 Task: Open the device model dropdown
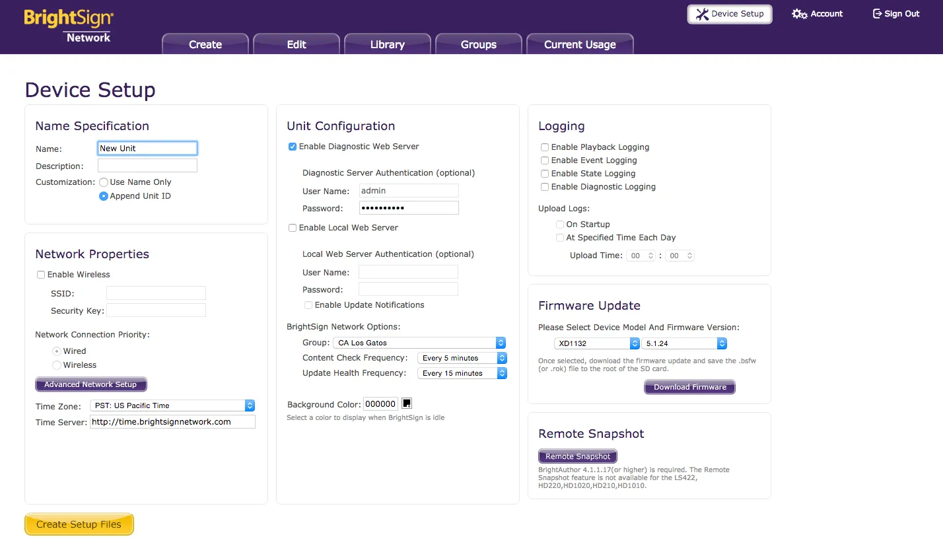point(597,343)
